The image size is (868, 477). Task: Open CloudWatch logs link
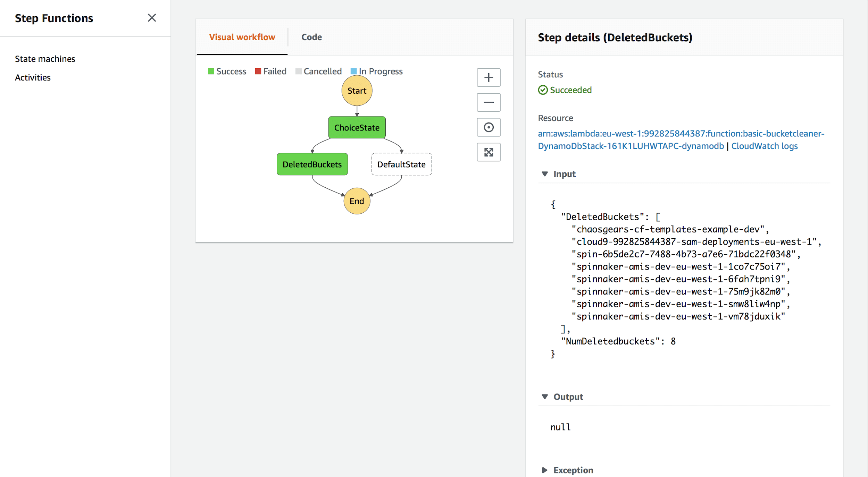pos(764,146)
